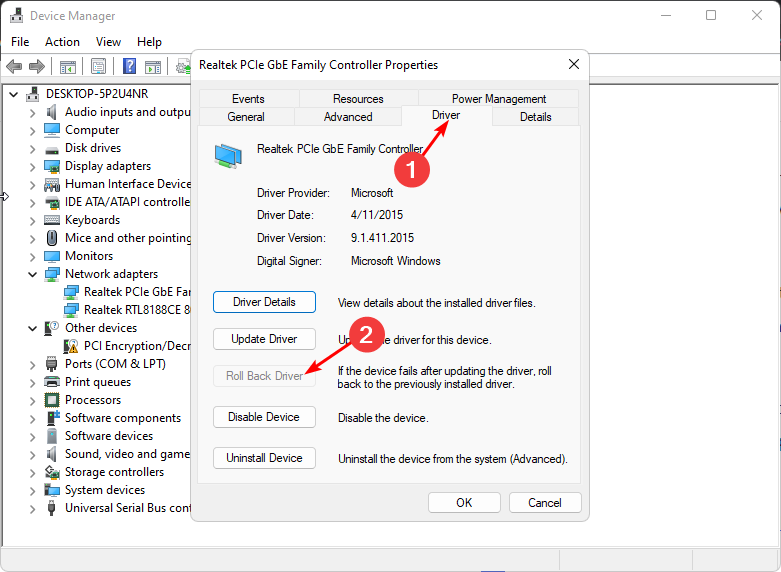The height and width of the screenshot is (572, 781).
Task: Toggle the Show/Hide Console Tree toolbar icon
Action: pyautogui.click(x=68, y=66)
